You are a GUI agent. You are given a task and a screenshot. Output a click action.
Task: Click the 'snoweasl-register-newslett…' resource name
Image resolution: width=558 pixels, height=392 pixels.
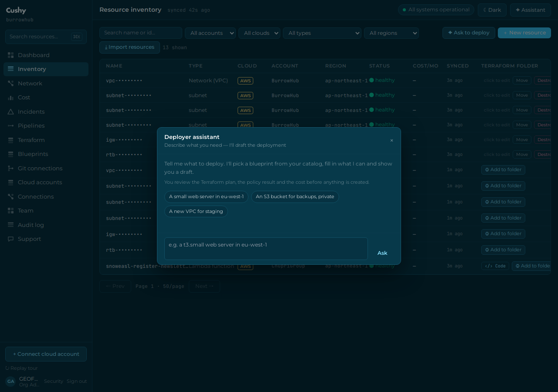[x=147, y=266]
